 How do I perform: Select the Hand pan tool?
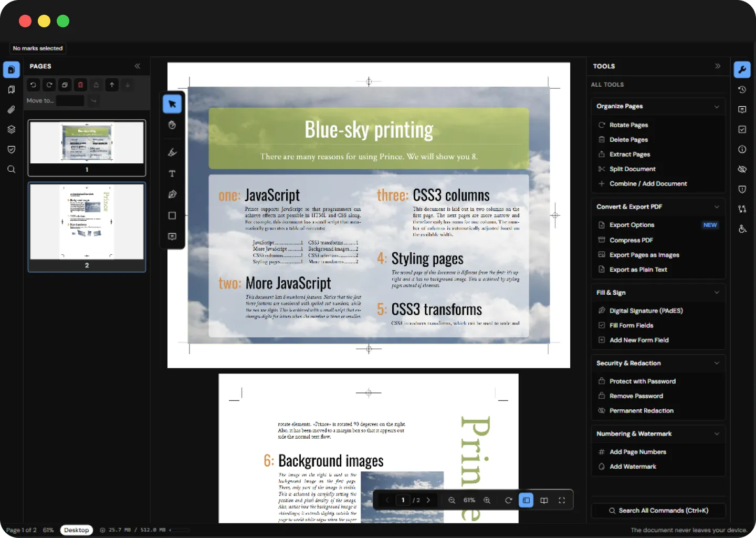click(x=172, y=125)
